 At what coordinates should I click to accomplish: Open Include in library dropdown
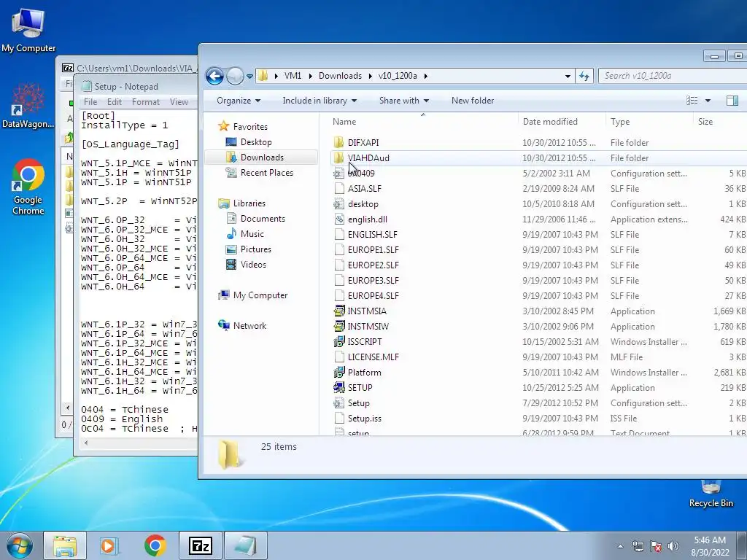pyautogui.click(x=320, y=101)
